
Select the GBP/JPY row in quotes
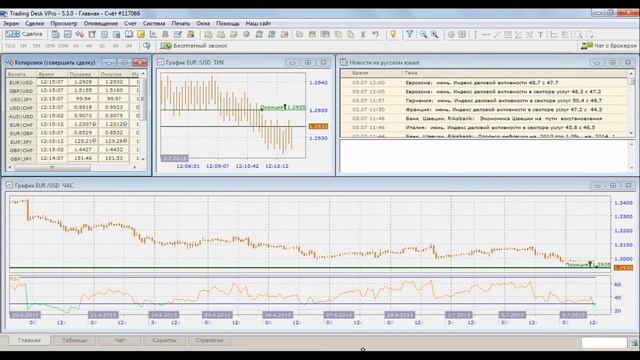pyautogui.click(x=73, y=158)
